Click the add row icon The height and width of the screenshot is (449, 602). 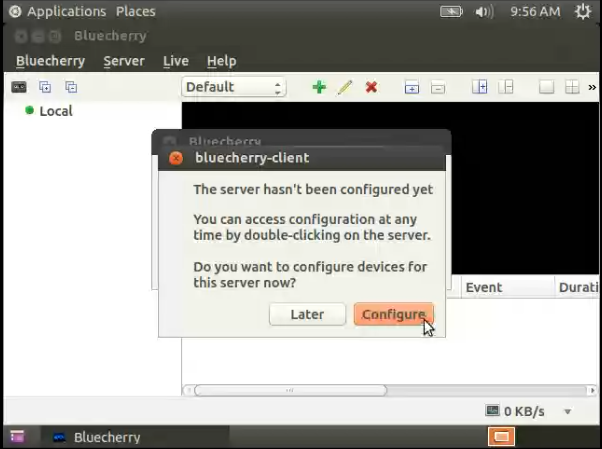click(x=412, y=88)
